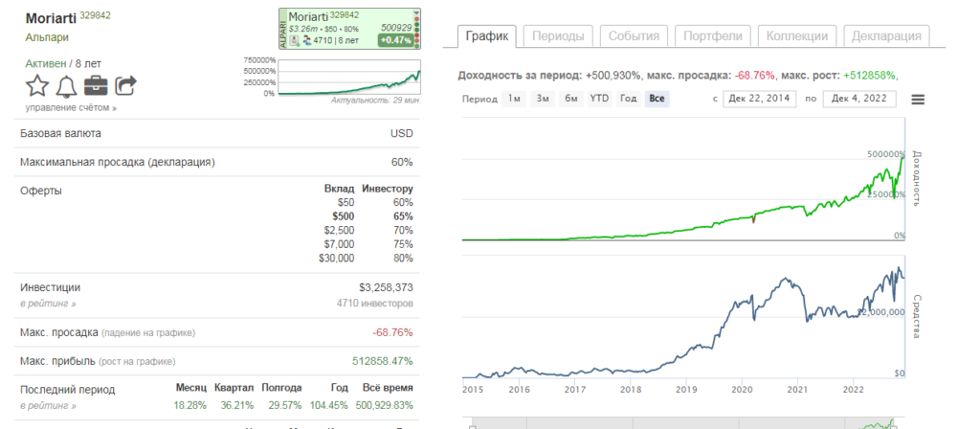Screen dimensions: 980x429
Task: Click the investors people icon in widget
Action: click(307, 40)
